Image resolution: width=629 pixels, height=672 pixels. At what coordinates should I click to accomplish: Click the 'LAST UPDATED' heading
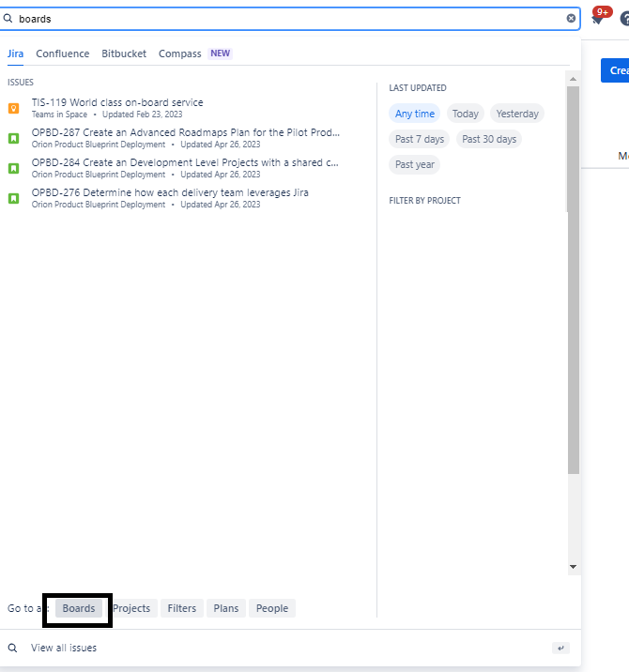coord(418,88)
